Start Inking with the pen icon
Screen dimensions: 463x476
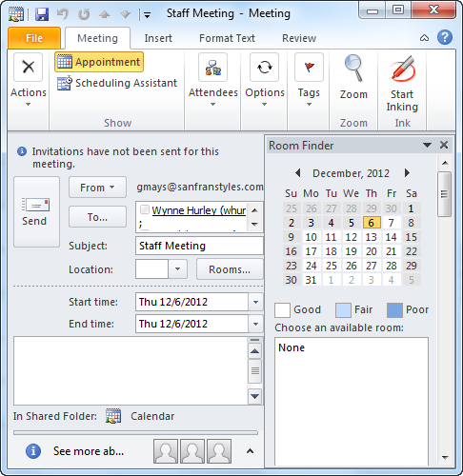(x=402, y=69)
